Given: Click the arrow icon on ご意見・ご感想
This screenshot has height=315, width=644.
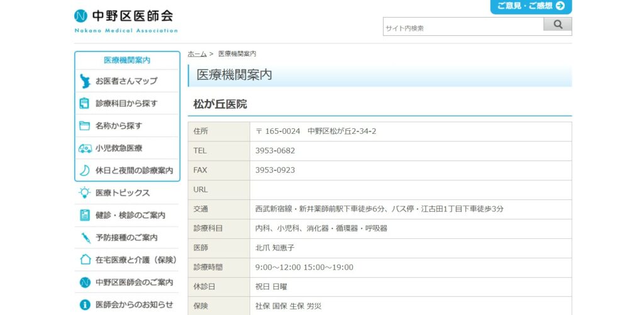Looking at the screenshot, I should tap(560, 6).
